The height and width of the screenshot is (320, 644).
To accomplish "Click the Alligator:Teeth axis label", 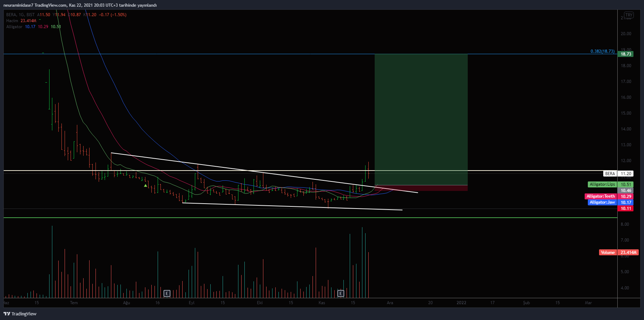I will point(600,196).
